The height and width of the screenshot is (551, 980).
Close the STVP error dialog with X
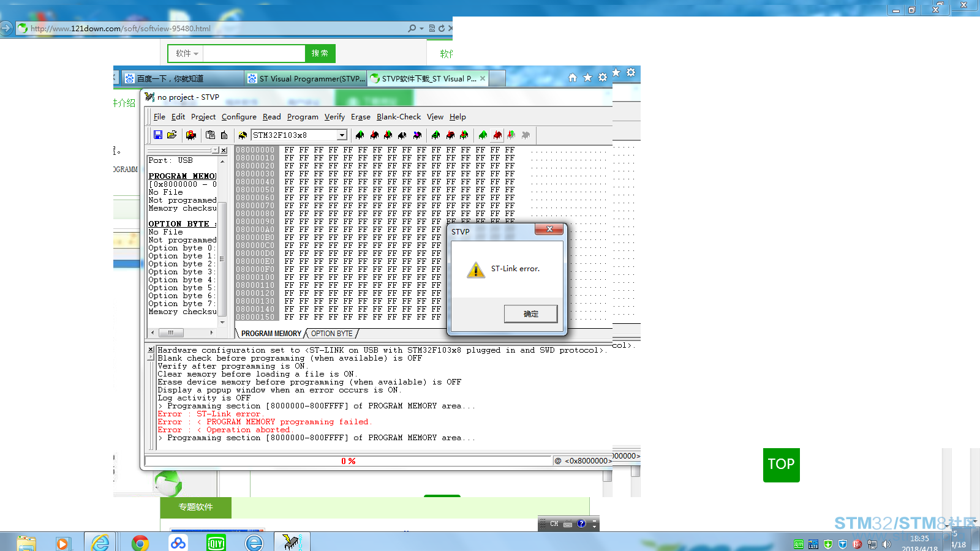[549, 229]
